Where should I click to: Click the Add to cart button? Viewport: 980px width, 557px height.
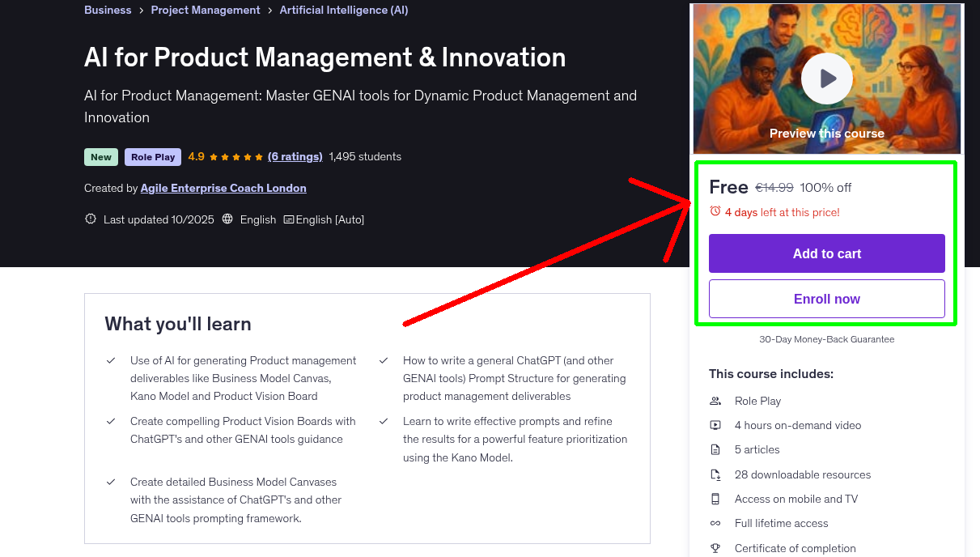826,253
